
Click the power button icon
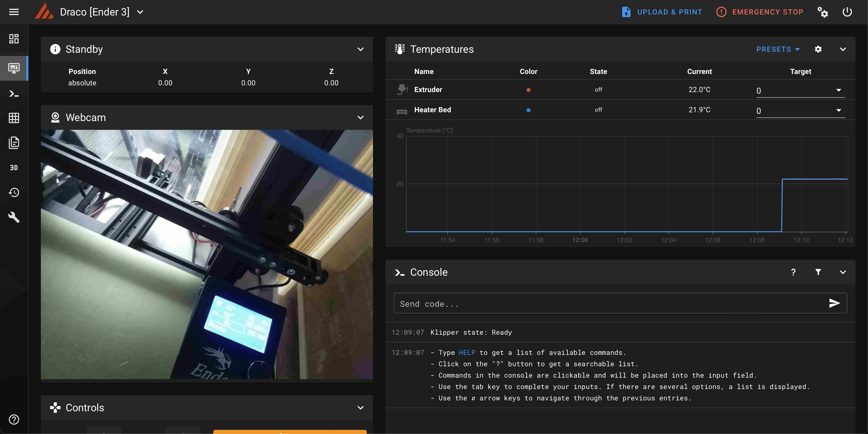tap(847, 12)
